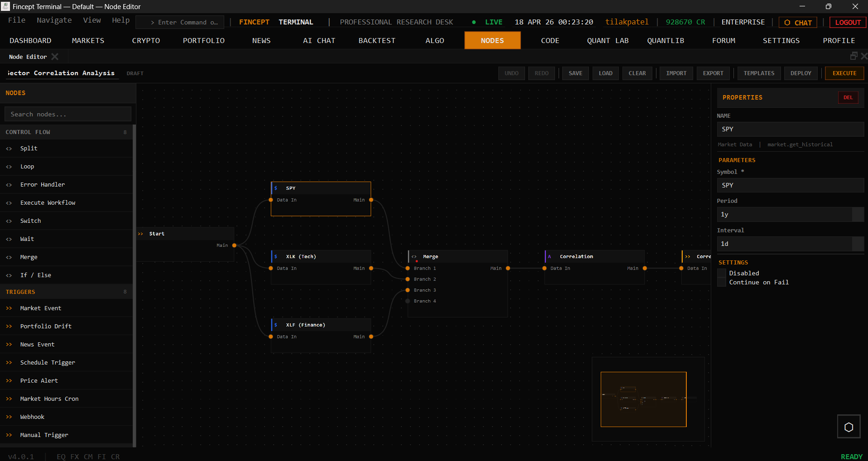Open the CHAT panel in the top bar
The image size is (868, 461).
tap(797, 22)
